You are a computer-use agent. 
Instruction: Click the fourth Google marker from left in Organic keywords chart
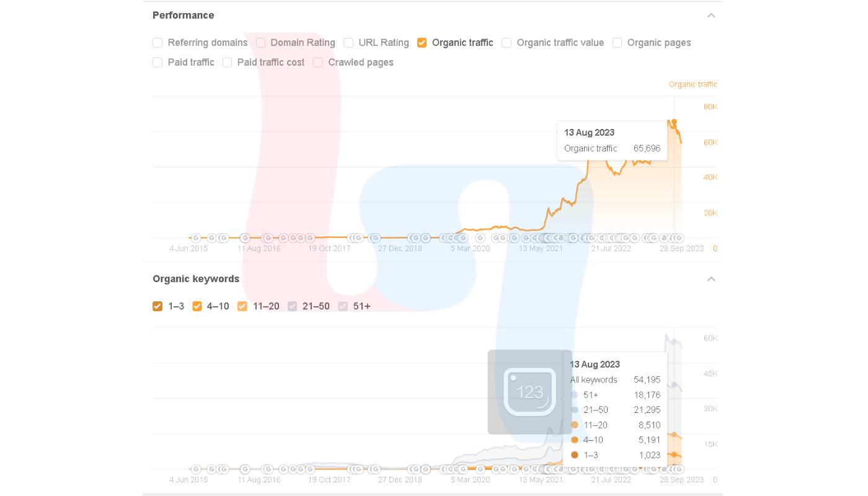pos(245,469)
